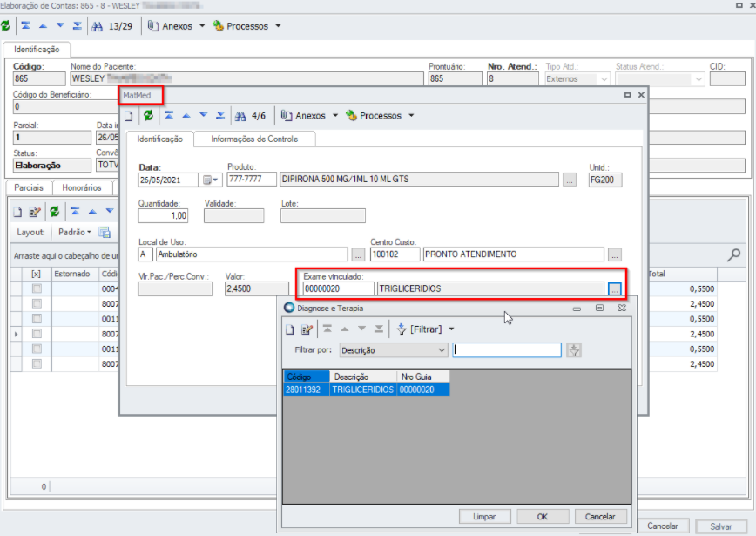Open Layout Padrão dropdown in grid toolbar
This screenshot has height=536, width=756.
click(75, 233)
